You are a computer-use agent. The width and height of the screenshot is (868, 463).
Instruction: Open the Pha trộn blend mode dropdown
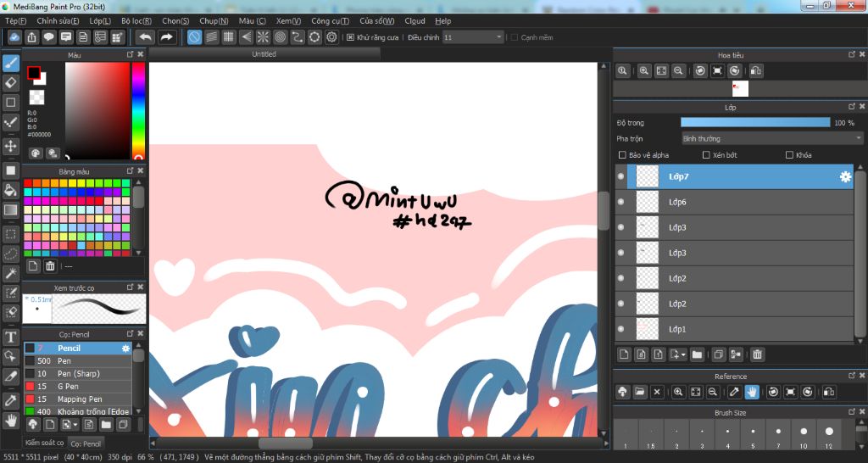pyautogui.click(x=772, y=138)
